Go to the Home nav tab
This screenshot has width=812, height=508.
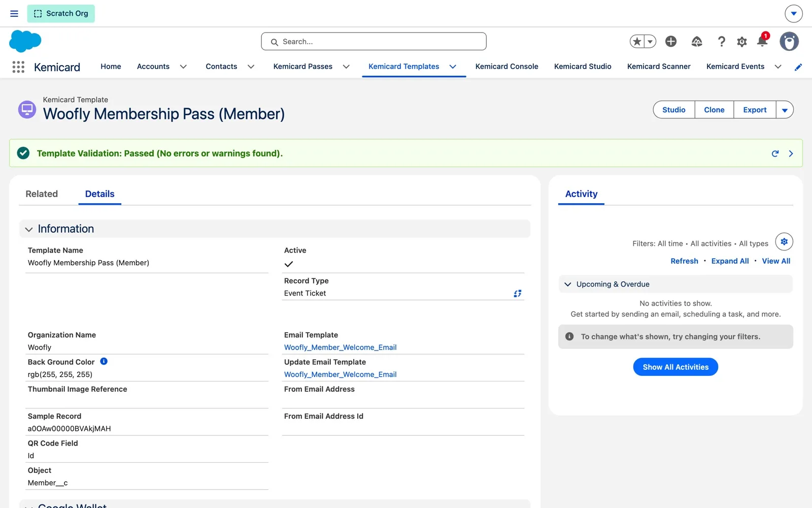tap(111, 67)
